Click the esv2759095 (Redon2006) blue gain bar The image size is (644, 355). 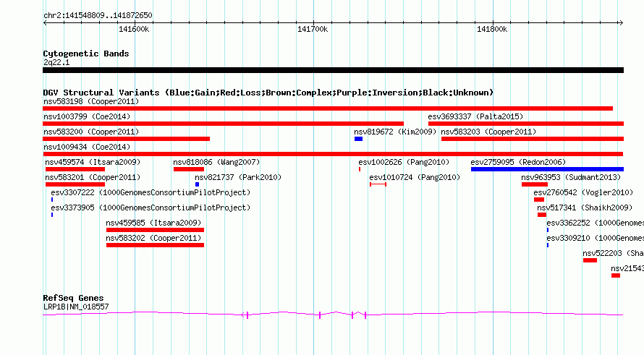(x=547, y=169)
